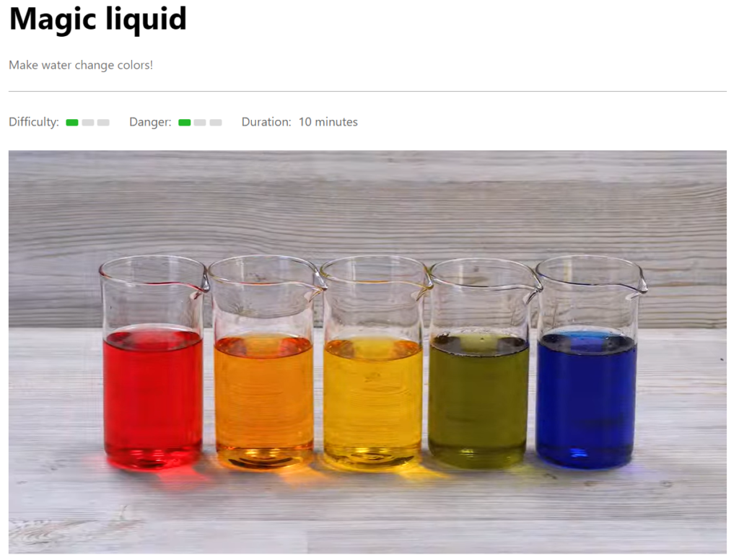Viewport: 739px width, 560px height.
Task: Click the yellow liquid beaker
Action: [375, 362]
